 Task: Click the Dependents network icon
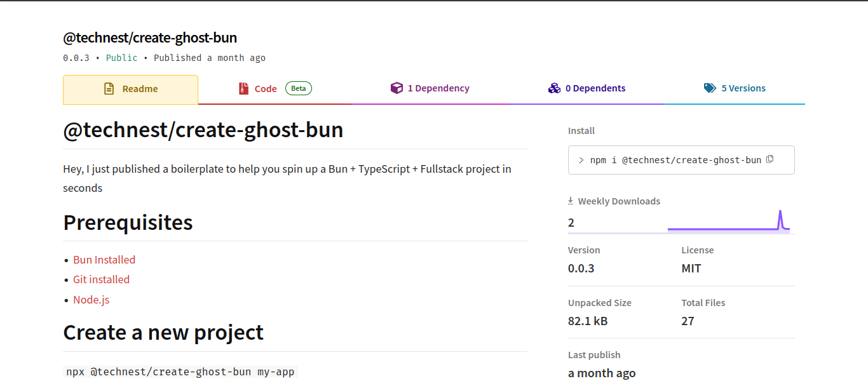tap(554, 88)
